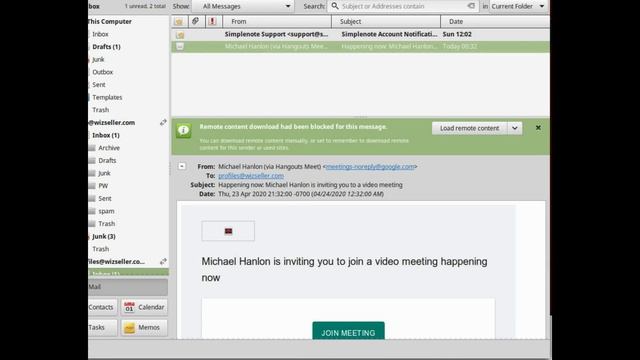
Task: Click the search magnifier icon
Action: pos(335,6)
